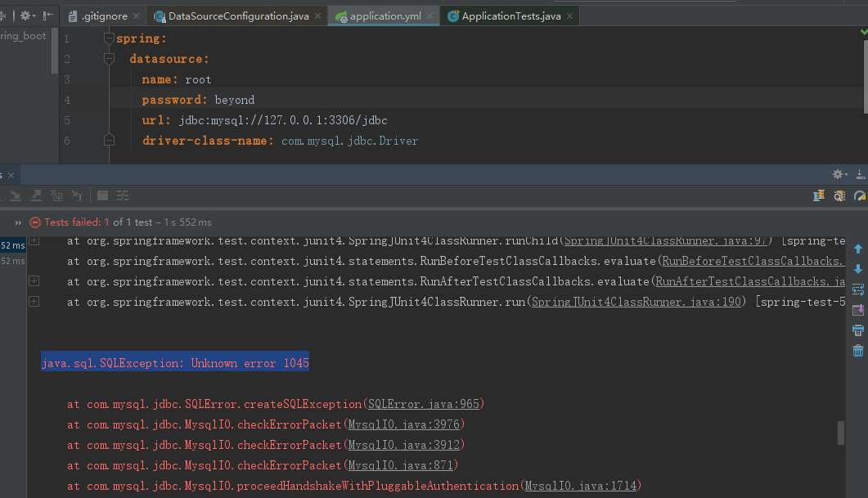Close the Run tool window tab
The image size is (868, 498).
click(x=11, y=176)
